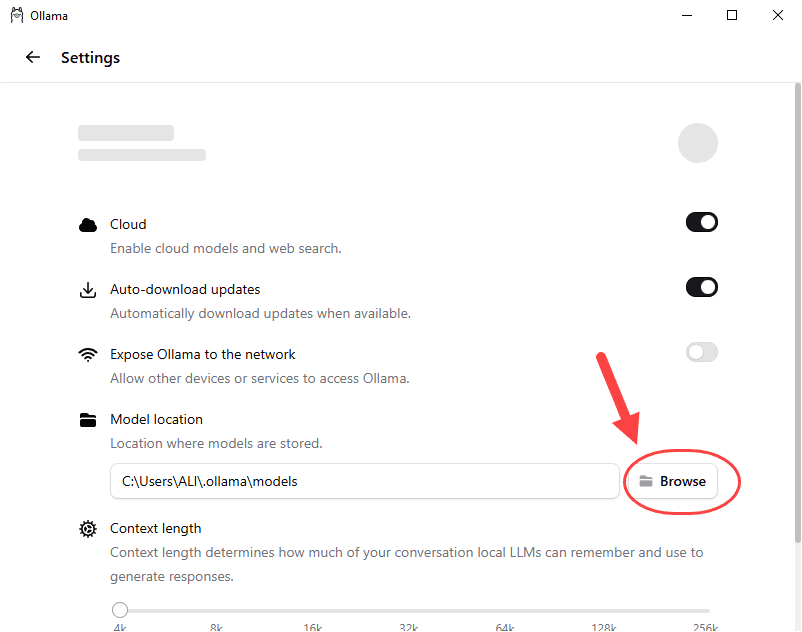Click the vertical scrollbar on the right

(x=797, y=313)
